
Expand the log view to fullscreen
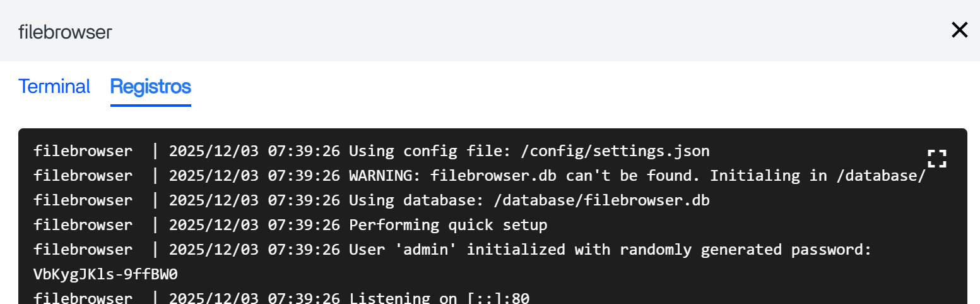(937, 158)
